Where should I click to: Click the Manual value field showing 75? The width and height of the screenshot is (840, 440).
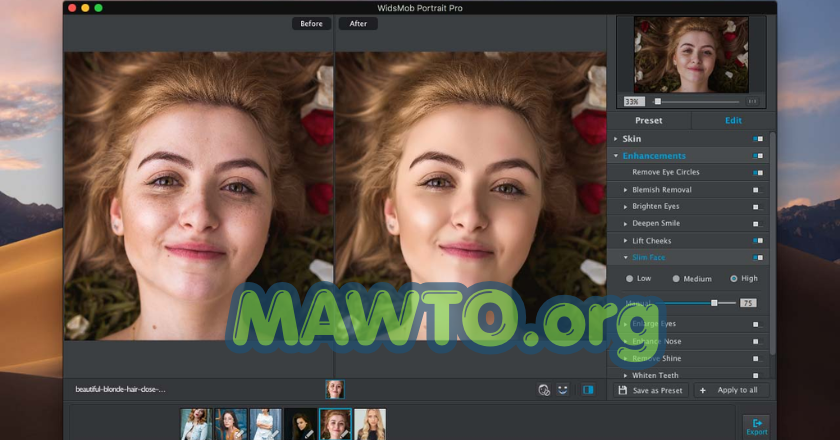(x=748, y=303)
